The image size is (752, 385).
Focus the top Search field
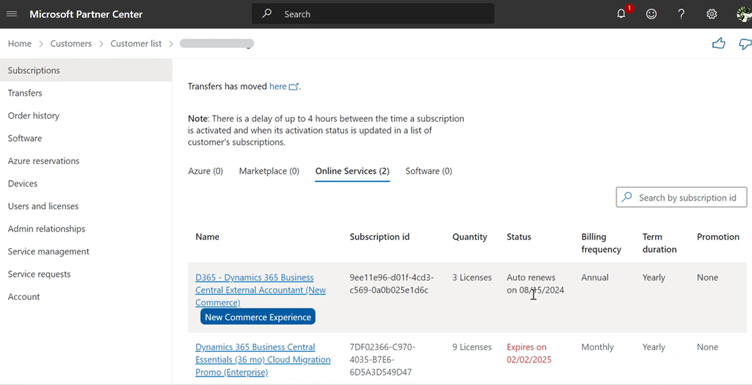tap(373, 14)
